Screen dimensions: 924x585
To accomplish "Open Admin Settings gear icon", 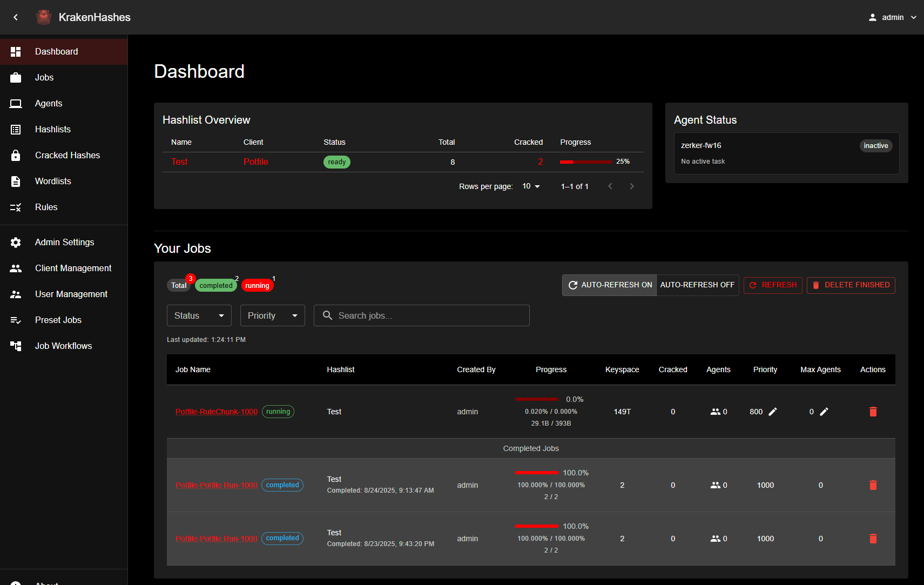I will pyautogui.click(x=16, y=242).
